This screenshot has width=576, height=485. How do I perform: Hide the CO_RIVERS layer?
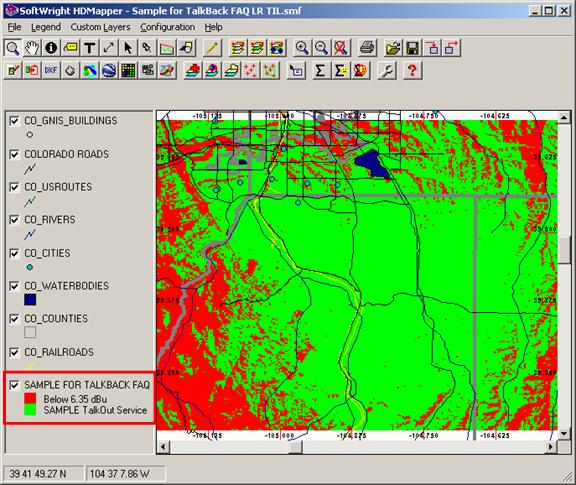(x=14, y=220)
